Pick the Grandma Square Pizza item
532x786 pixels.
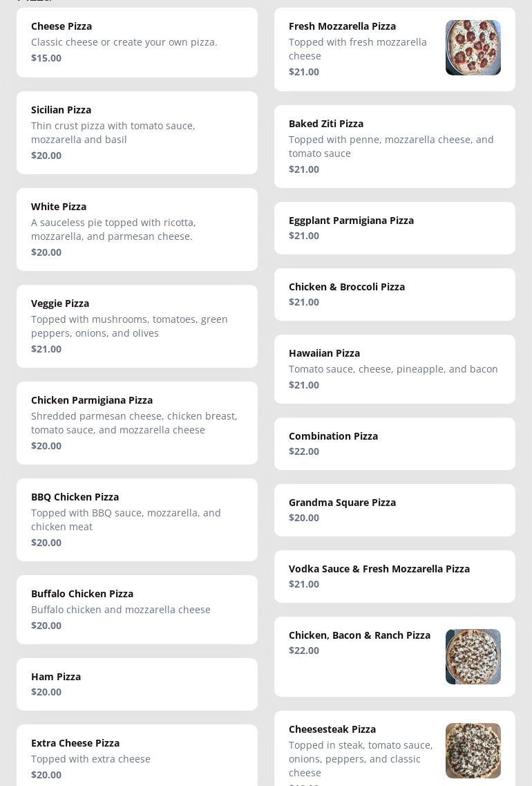[x=395, y=510]
